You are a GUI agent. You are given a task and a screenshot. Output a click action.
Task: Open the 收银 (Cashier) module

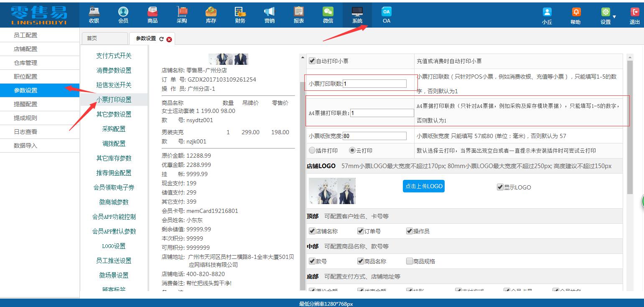point(94,14)
